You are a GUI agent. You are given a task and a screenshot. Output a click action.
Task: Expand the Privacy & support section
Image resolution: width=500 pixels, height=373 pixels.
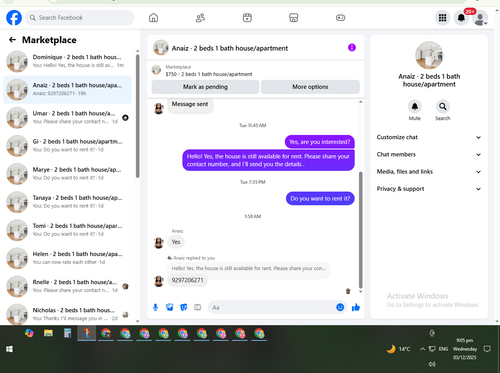click(429, 189)
